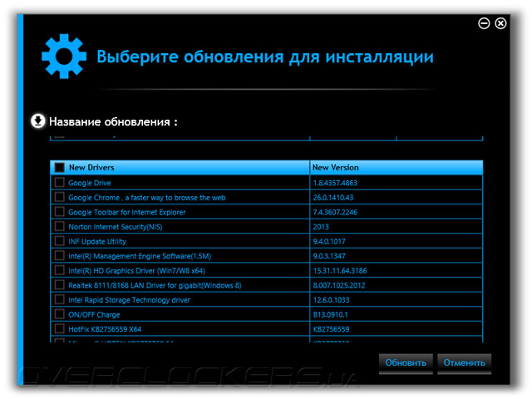Image resolution: width=532 pixels, height=399 pixels.
Task: Tick the ON/OFF Charge checkbox
Action: [x=59, y=314]
